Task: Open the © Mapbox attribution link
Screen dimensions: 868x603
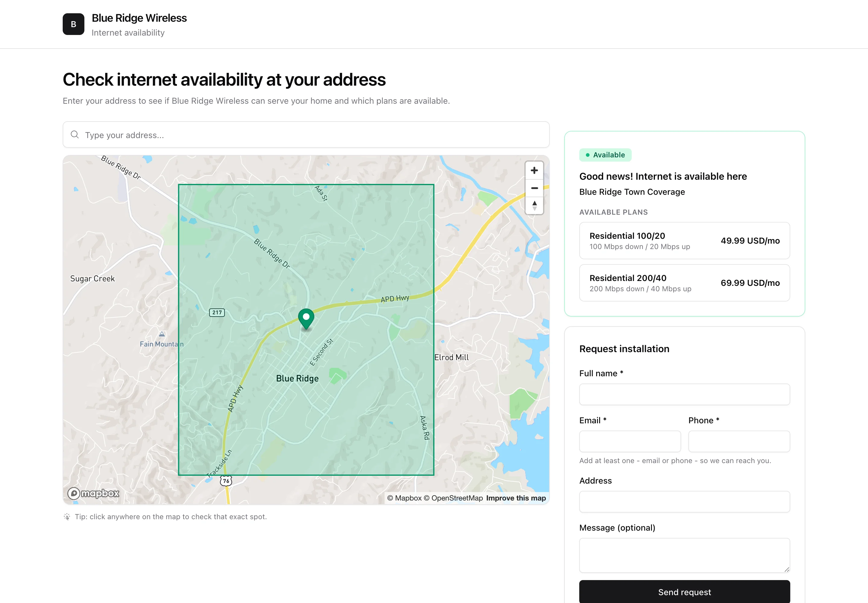Action: tap(404, 498)
